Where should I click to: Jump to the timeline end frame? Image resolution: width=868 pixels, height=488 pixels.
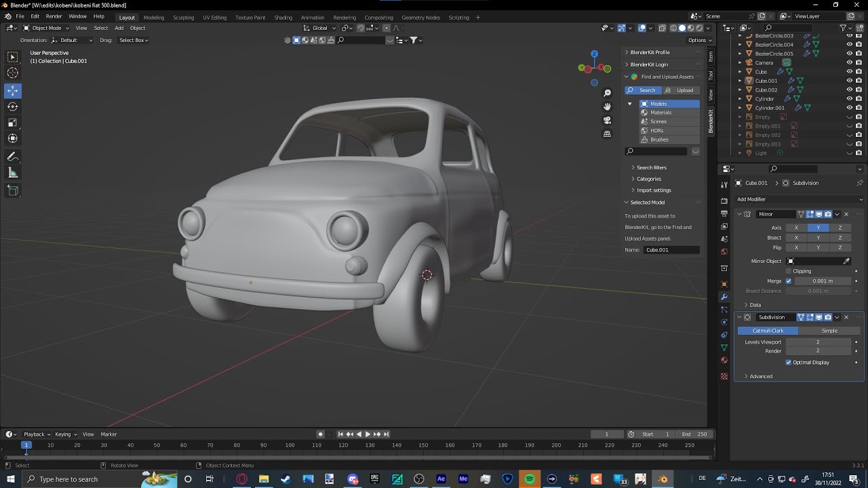[386, 434]
